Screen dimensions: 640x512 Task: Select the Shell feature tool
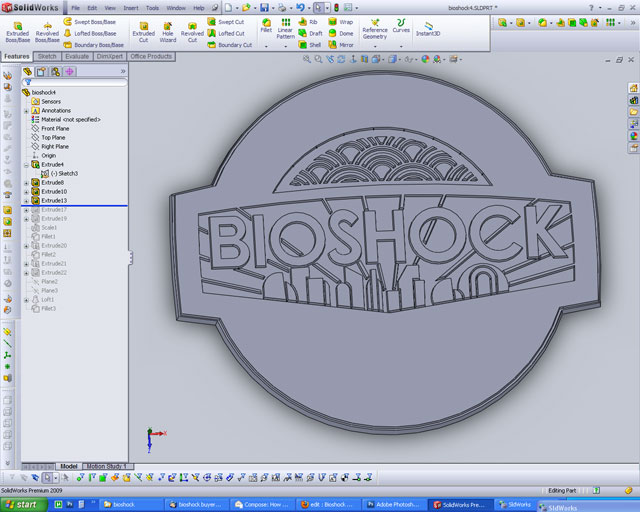(x=309, y=45)
